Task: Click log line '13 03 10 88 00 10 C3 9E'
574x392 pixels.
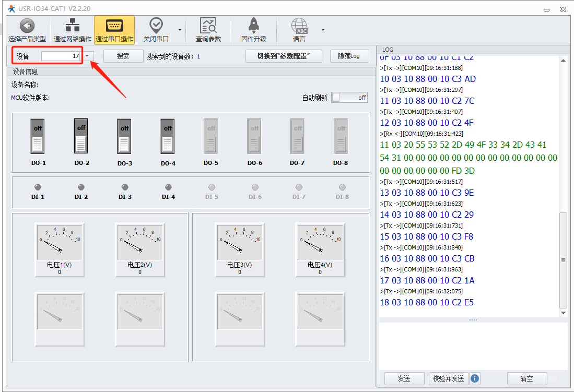Action: [x=427, y=193]
